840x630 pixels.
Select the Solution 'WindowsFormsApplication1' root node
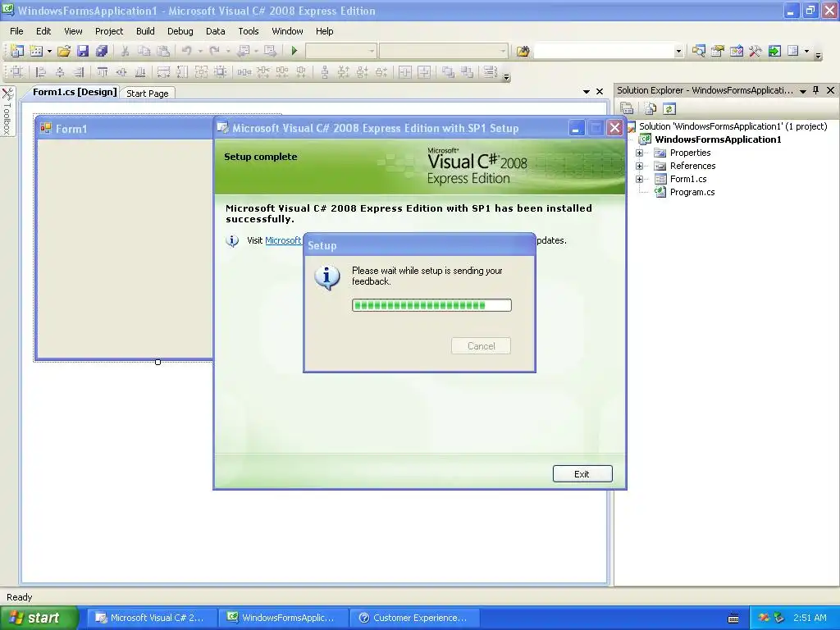(733, 126)
